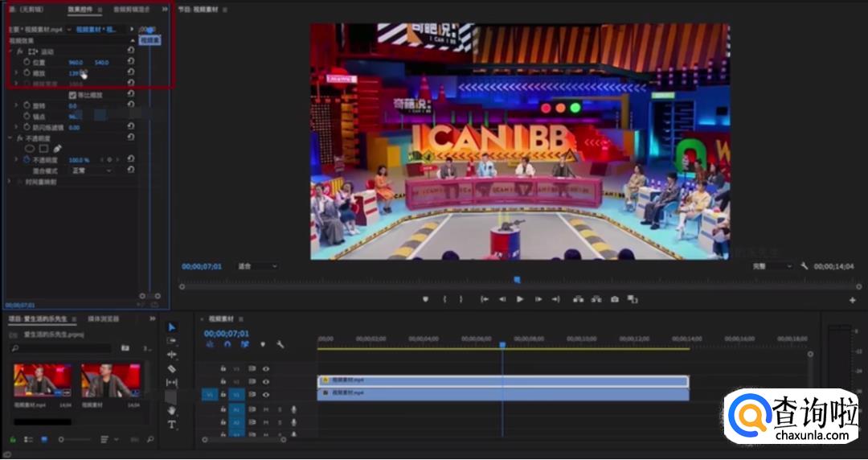Viewport: 868px width, 460px height.
Task: Open the program monitor wrench settings
Action: pyautogui.click(x=804, y=266)
